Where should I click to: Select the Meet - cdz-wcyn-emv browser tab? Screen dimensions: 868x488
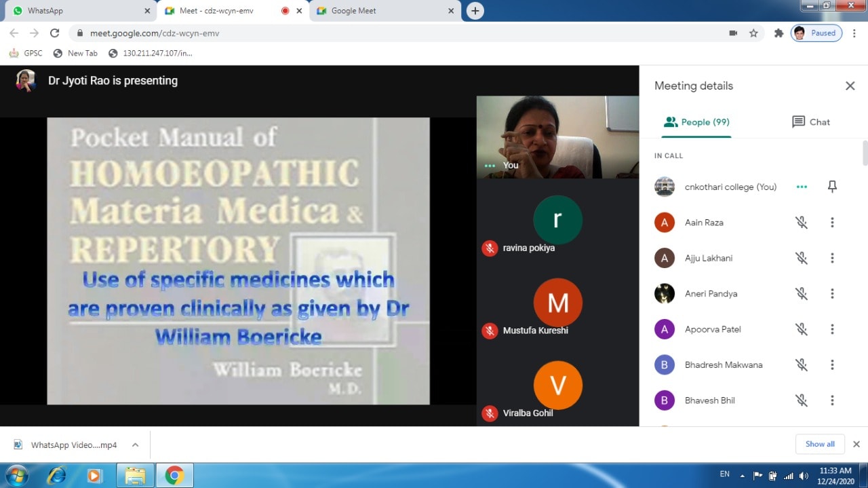[232, 11]
